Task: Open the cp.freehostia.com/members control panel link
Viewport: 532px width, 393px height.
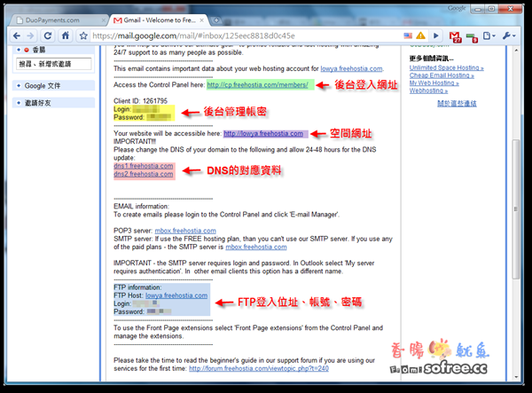Action: pyautogui.click(x=257, y=85)
